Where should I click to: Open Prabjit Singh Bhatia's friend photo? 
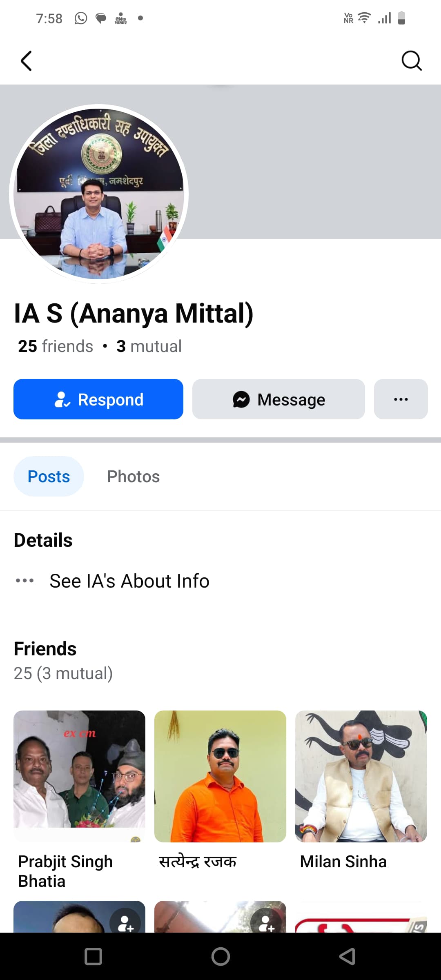pos(79,776)
